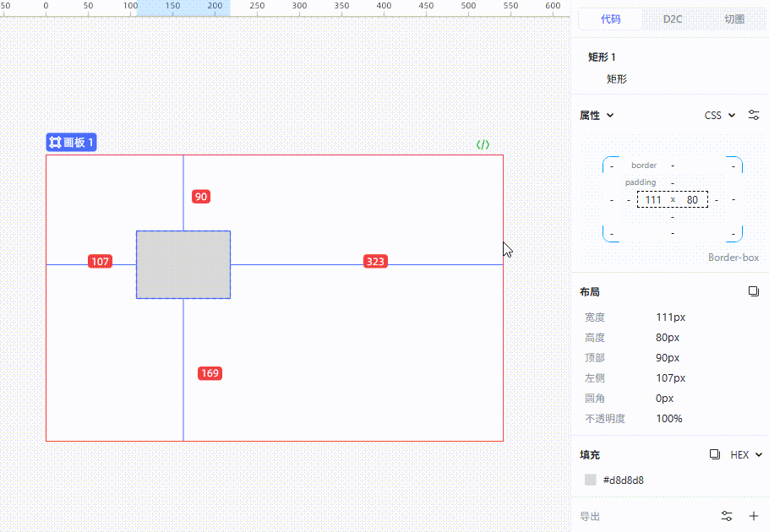The height and width of the screenshot is (532, 769).
Task: Copy the fill color with copy icon
Action: click(x=714, y=454)
